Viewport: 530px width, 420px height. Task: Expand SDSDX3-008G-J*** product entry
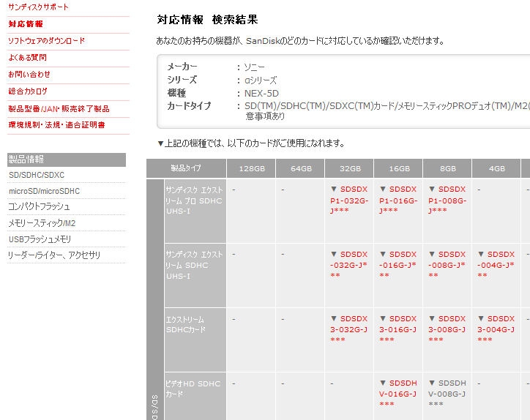coord(447,329)
